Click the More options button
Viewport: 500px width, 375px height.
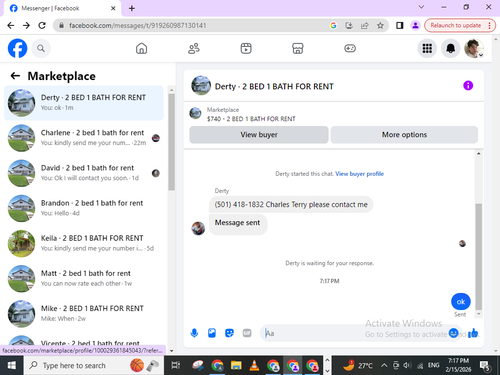point(404,135)
